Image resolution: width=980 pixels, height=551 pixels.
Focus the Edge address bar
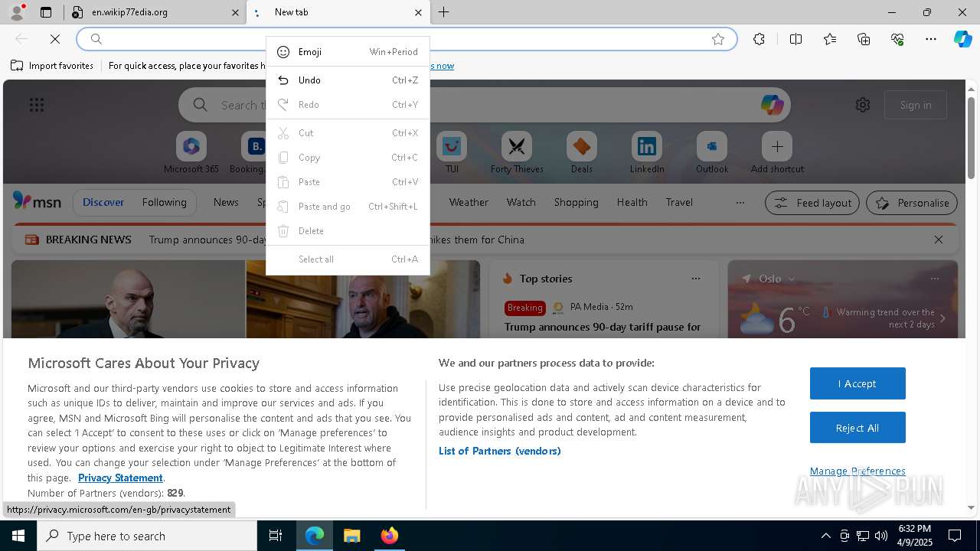[406, 39]
